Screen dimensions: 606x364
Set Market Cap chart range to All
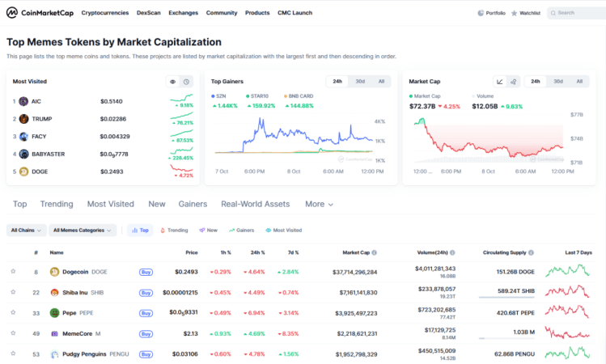pos(579,82)
